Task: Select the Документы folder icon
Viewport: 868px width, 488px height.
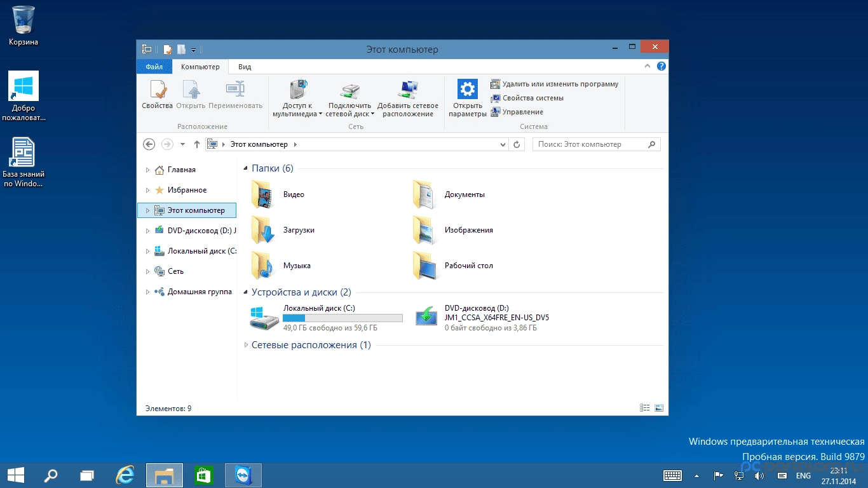Action: coord(424,194)
